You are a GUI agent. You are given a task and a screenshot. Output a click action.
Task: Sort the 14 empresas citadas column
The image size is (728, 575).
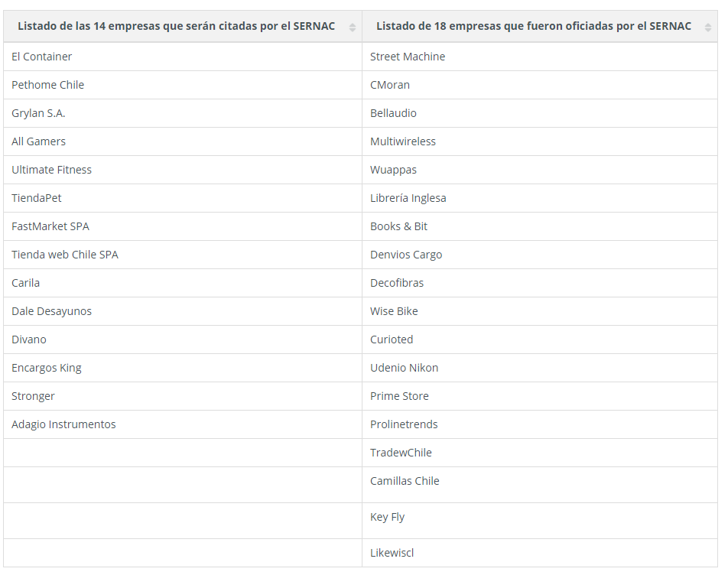pyautogui.click(x=353, y=28)
